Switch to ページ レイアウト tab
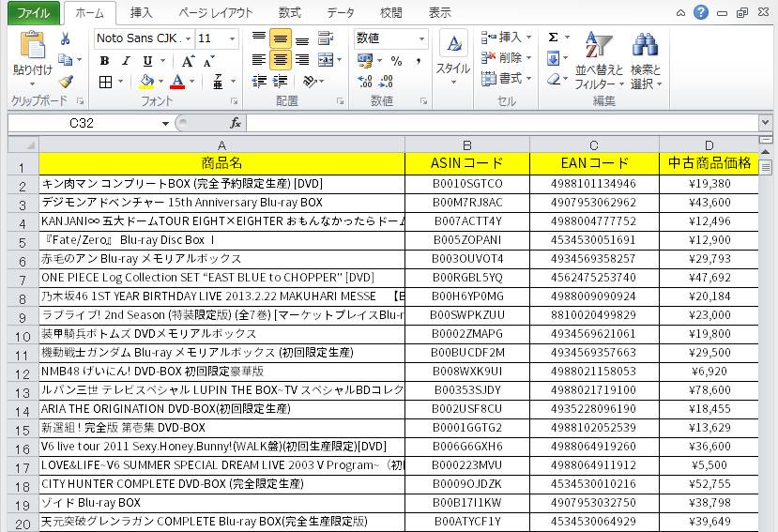Image resolution: width=778 pixels, height=532 pixels. [216, 13]
